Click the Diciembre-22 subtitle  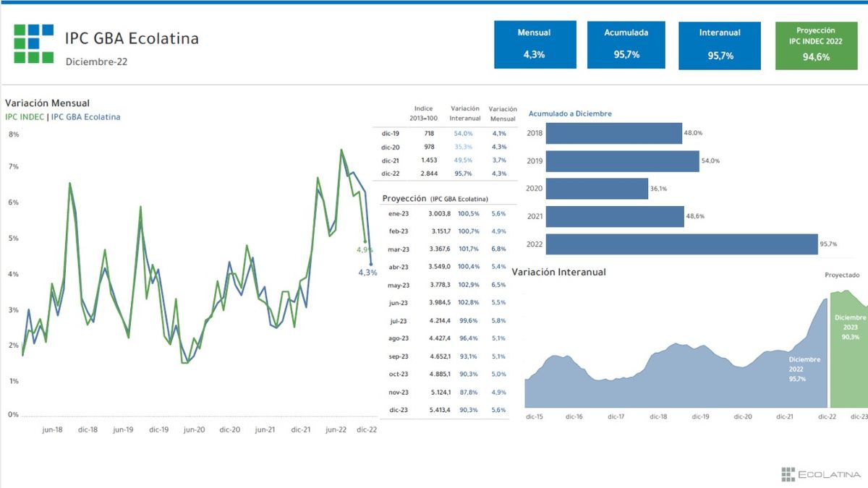point(97,61)
